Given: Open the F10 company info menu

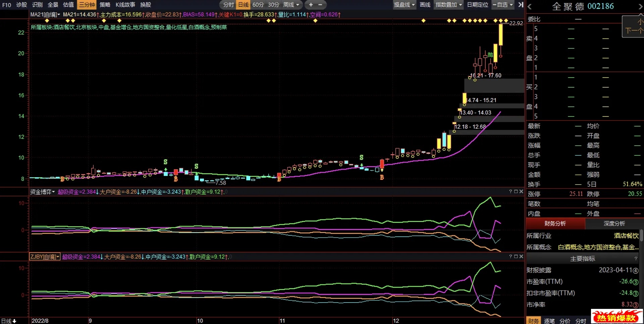Looking at the screenshot, I should point(6,5).
